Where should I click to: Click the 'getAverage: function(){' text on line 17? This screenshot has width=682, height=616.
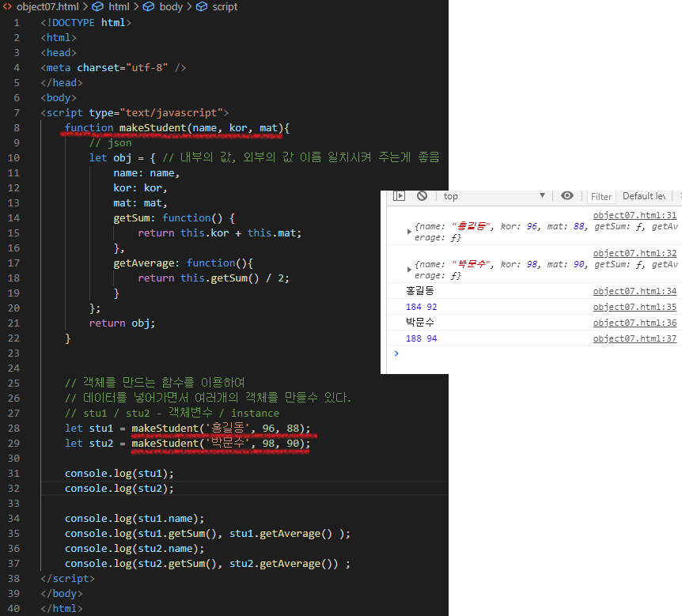183,263
